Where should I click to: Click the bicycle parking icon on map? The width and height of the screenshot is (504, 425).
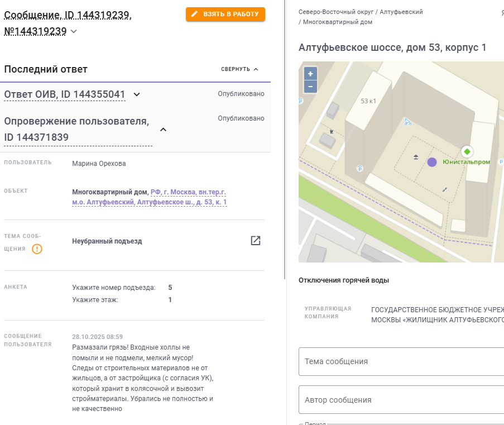click(408, 121)
